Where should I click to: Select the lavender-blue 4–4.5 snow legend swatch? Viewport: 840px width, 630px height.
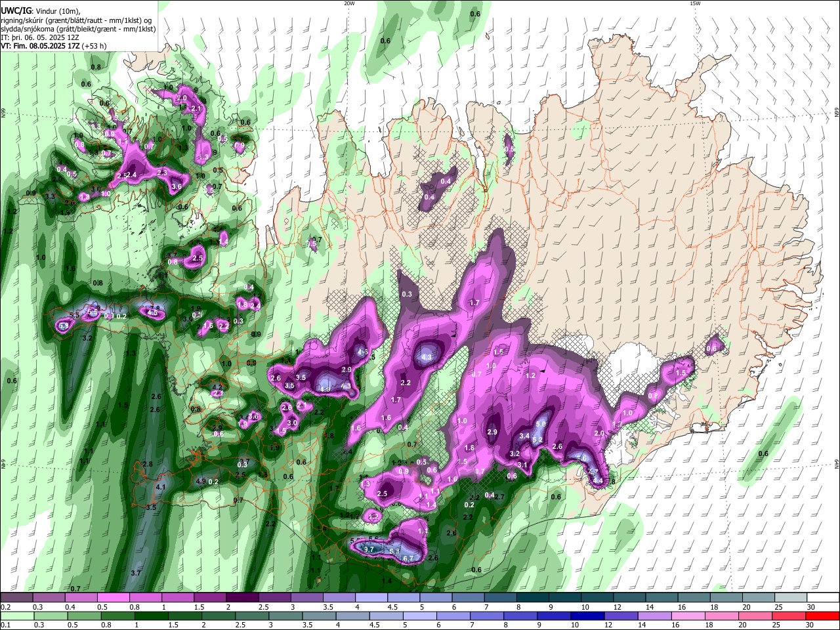371,598
